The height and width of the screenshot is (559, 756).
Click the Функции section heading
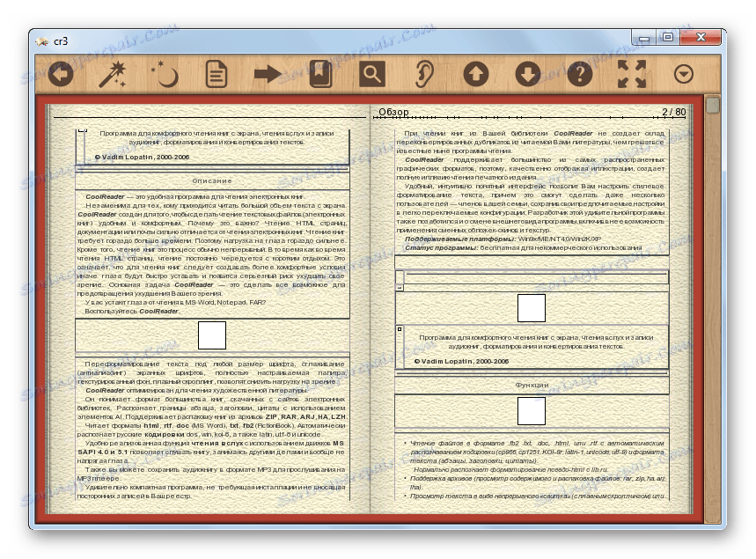coord(532,385)
